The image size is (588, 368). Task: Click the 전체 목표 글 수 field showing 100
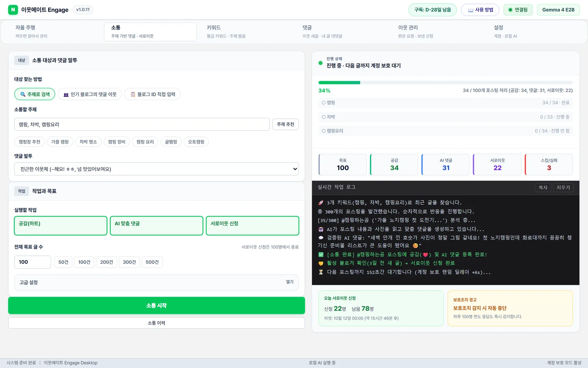(33, 262)
